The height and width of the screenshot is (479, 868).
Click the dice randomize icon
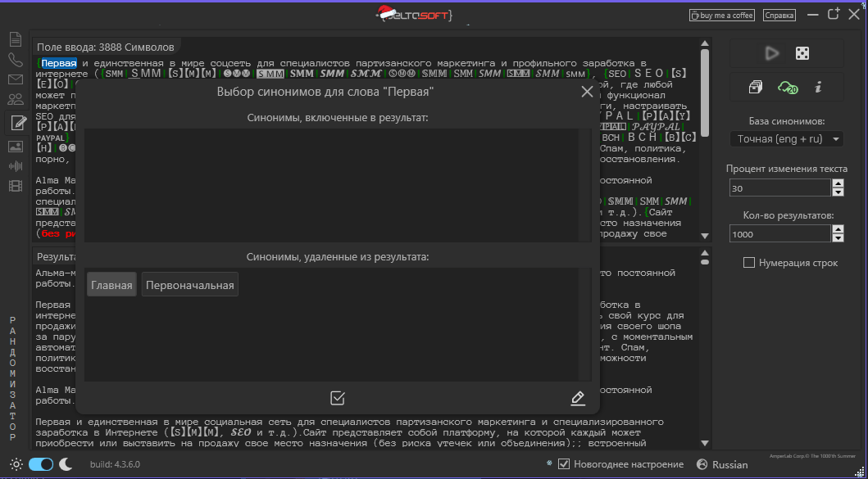802,53
